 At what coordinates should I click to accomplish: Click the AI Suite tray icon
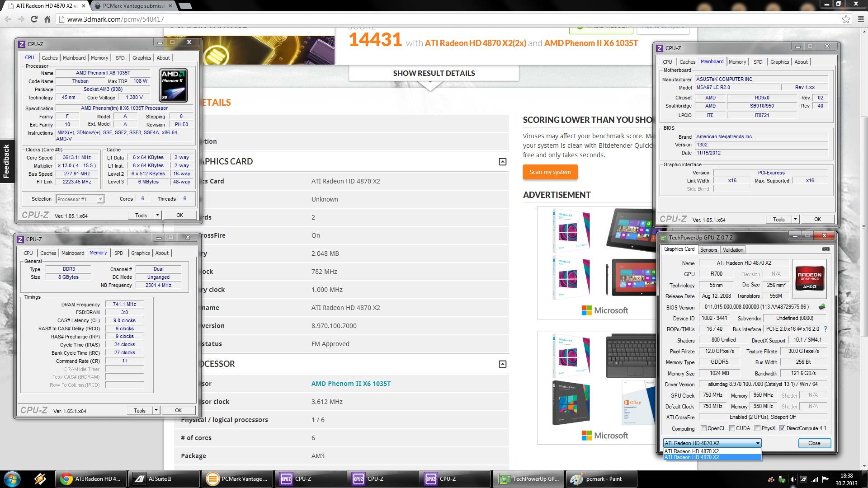tap(803, 479)
